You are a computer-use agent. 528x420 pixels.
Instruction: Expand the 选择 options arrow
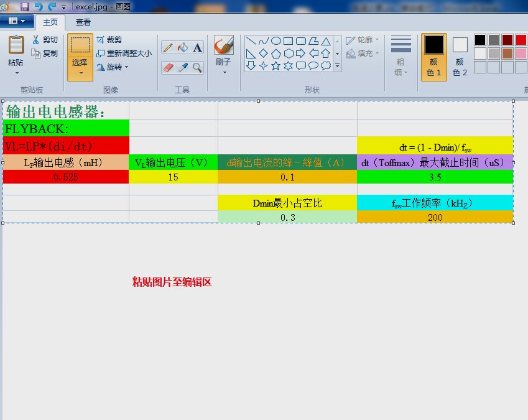coord(81,73)
